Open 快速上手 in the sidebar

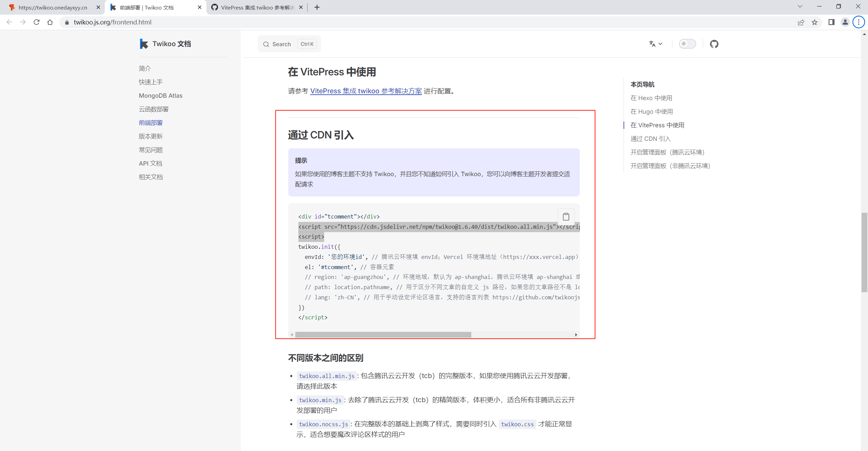[x=151, y=82]
